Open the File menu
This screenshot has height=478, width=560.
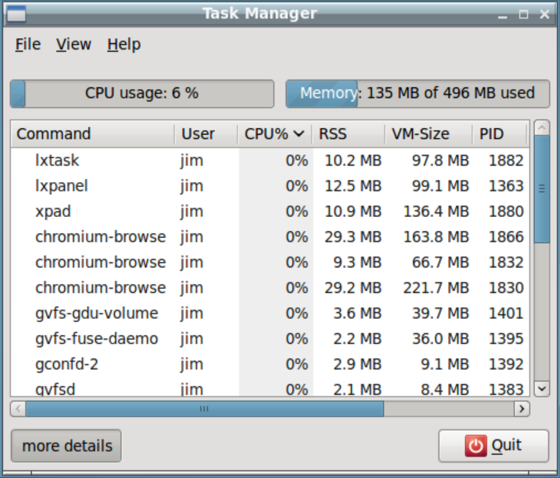[x=28, y=45]
